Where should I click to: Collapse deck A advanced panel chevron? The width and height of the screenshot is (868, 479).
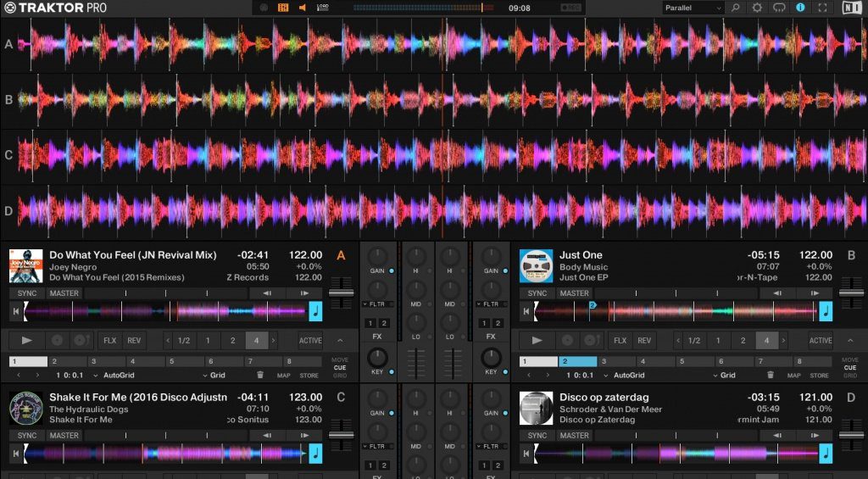point(340,340)
